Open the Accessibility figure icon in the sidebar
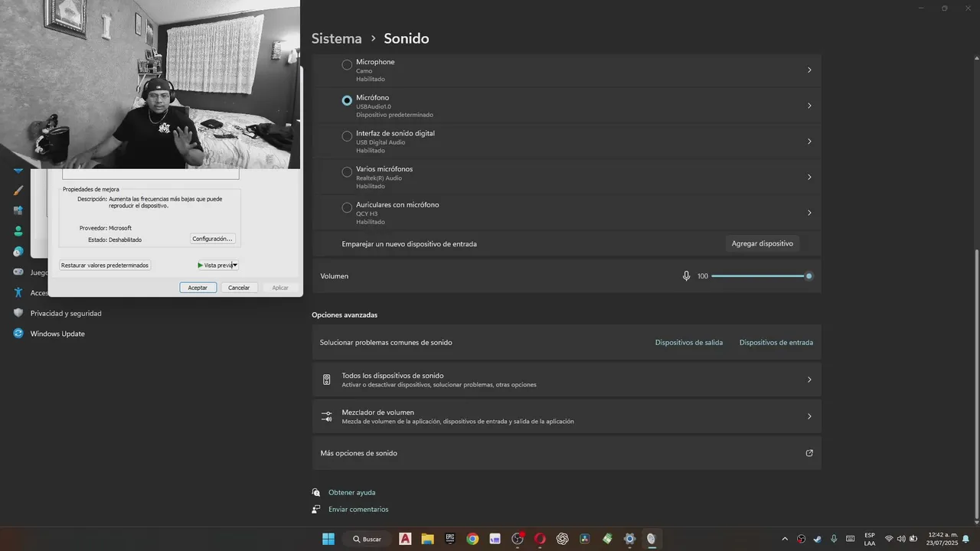This screenshot has width=980, height=551. (18, 292)
